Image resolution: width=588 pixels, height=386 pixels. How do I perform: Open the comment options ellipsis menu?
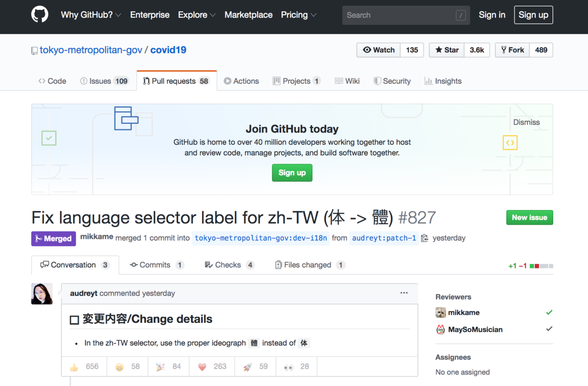(404, 293)
